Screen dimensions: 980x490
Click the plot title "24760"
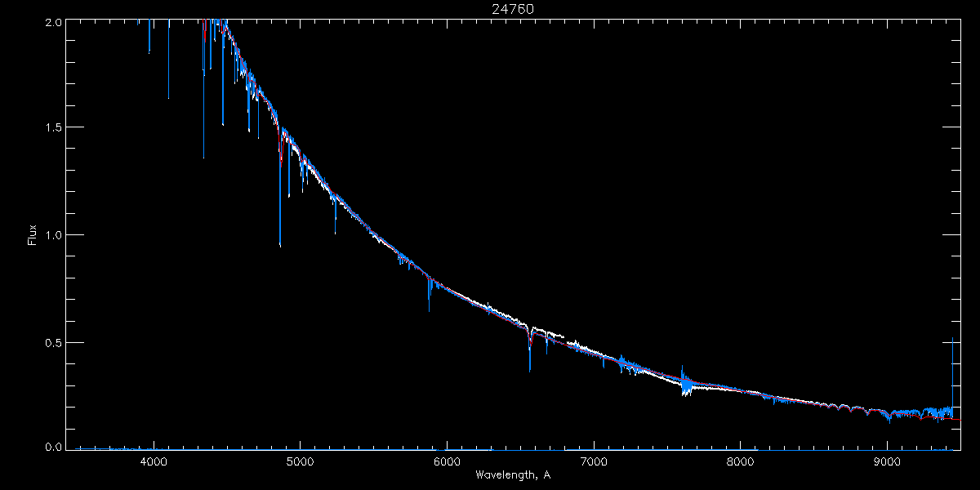point(513,9)
